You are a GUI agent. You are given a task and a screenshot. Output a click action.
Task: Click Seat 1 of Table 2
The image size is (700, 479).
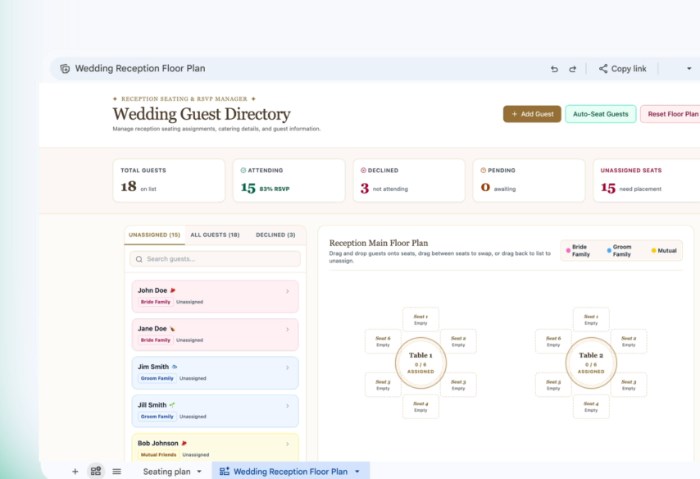tap(591, 319)
